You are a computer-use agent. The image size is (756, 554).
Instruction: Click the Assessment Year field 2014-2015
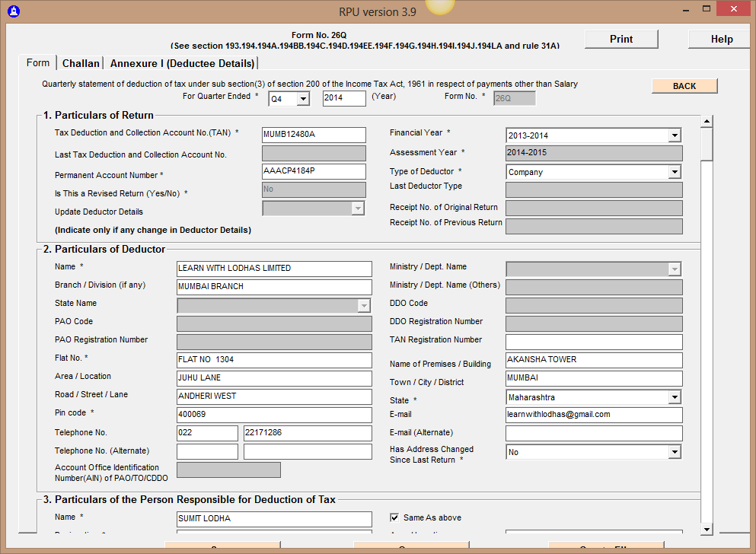point(594,153)
